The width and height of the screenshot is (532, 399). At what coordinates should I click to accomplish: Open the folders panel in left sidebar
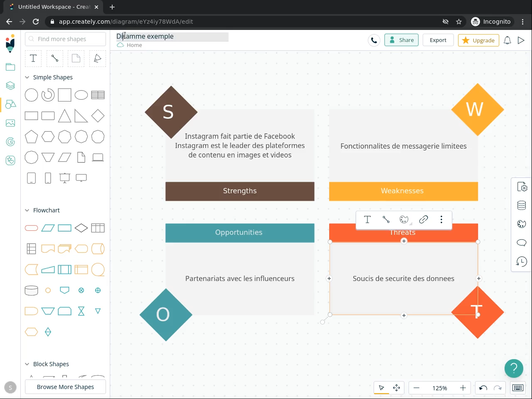pyautogui.click(x=10, y=67)
